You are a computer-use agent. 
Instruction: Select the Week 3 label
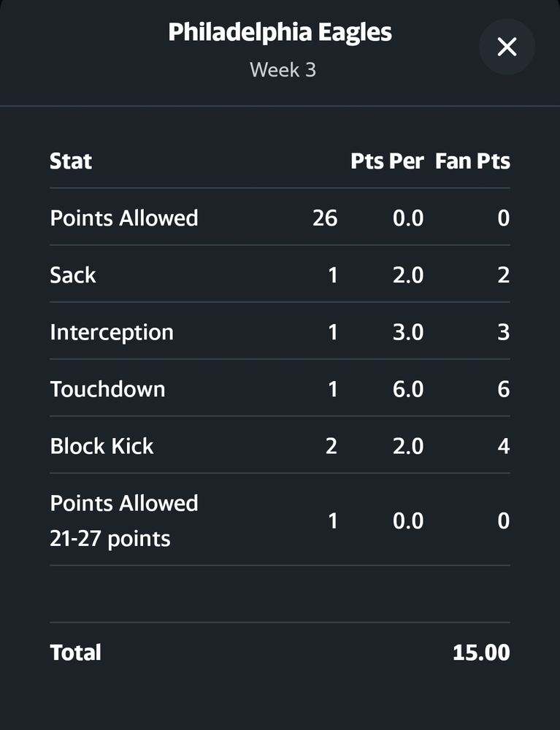(x=283, y=70)
